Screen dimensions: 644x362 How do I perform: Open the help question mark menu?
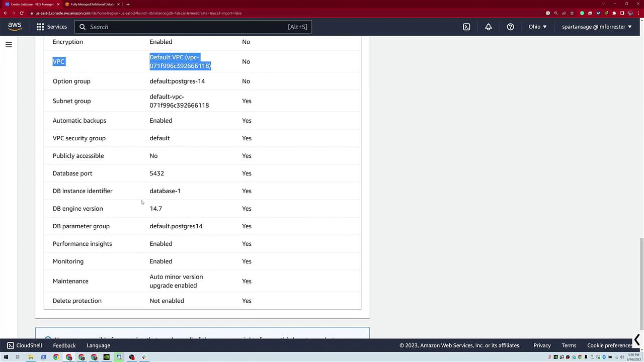pyautogui.click(x=510, y=27)
